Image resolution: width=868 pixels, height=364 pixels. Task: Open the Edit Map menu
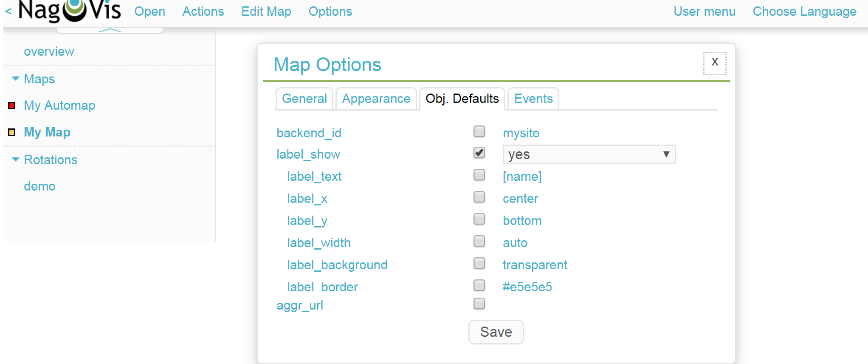(266, 11)
